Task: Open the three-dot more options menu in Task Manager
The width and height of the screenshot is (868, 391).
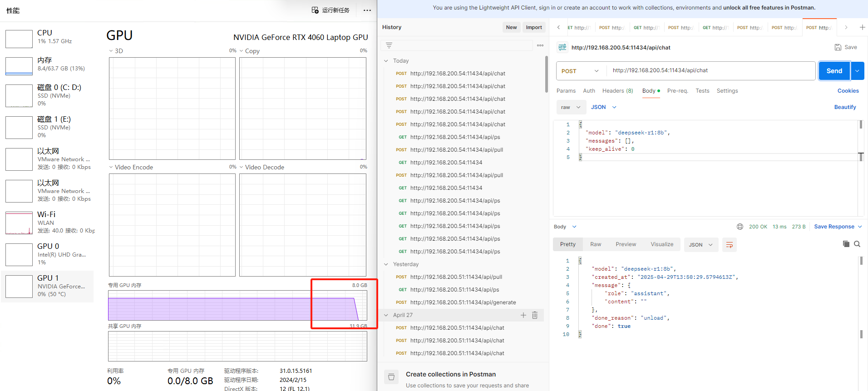Action: (x=367, y=10)
